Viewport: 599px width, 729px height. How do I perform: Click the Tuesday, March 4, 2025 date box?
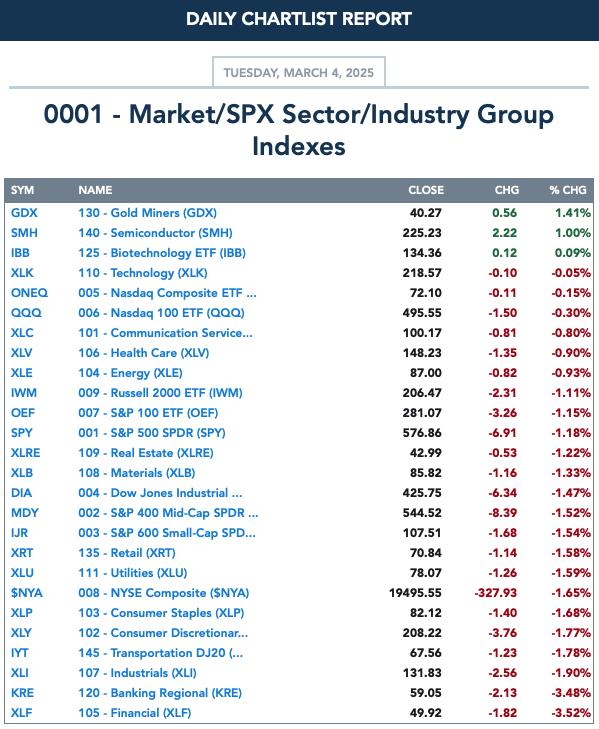click(299, 72)
